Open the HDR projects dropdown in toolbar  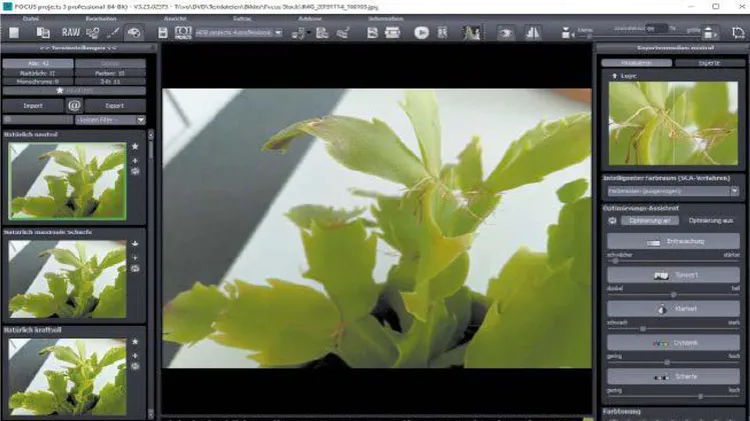click(x=239, y=33)
